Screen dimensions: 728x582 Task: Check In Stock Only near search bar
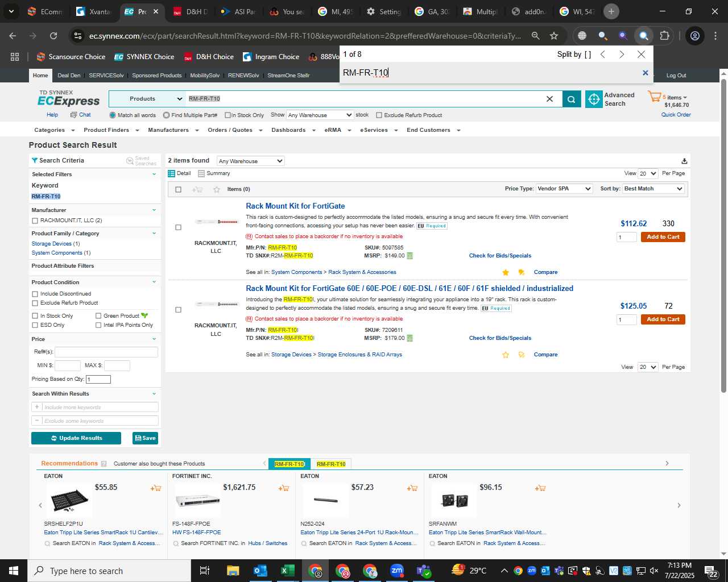(x=227, y=115)
